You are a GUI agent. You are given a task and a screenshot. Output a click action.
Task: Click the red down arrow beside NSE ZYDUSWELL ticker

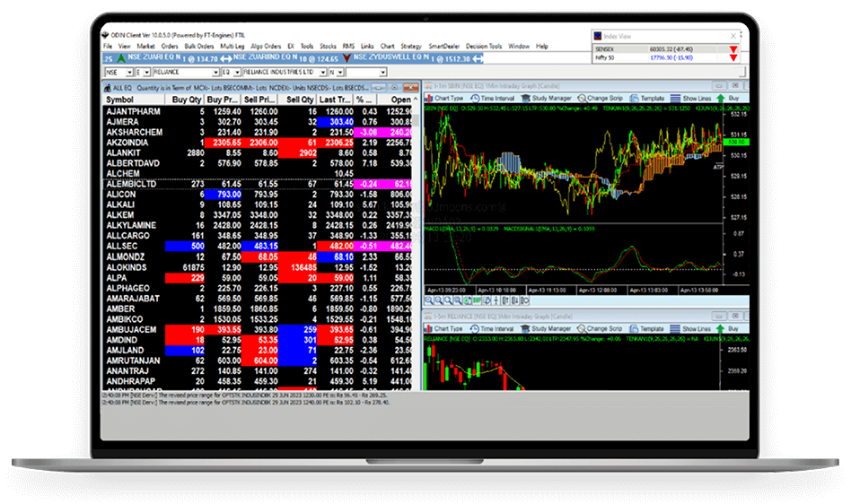point(347,58)
